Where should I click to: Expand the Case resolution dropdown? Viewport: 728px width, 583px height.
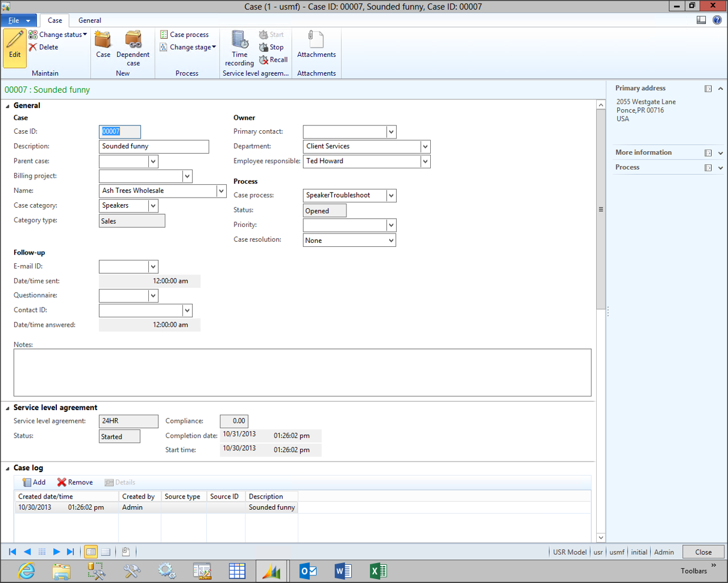390,240
